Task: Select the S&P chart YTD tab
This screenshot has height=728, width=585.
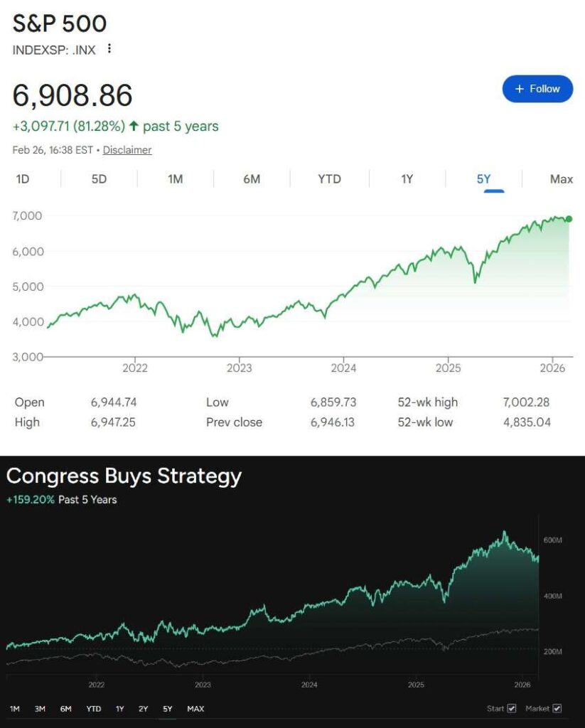Action: 329,179
